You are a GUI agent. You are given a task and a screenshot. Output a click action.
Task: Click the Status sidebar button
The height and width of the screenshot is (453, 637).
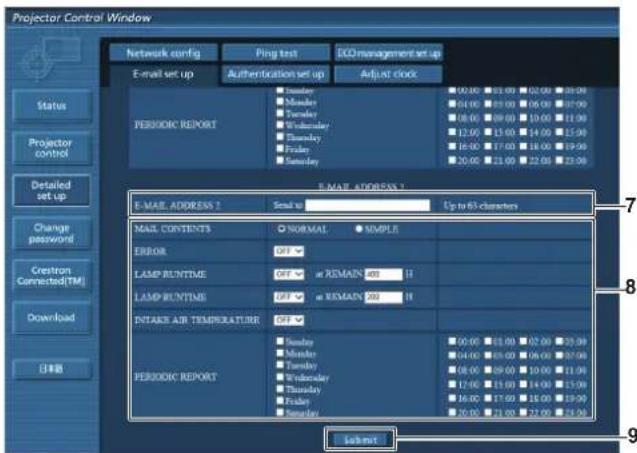pyautogui.click(x=52, y=106)
